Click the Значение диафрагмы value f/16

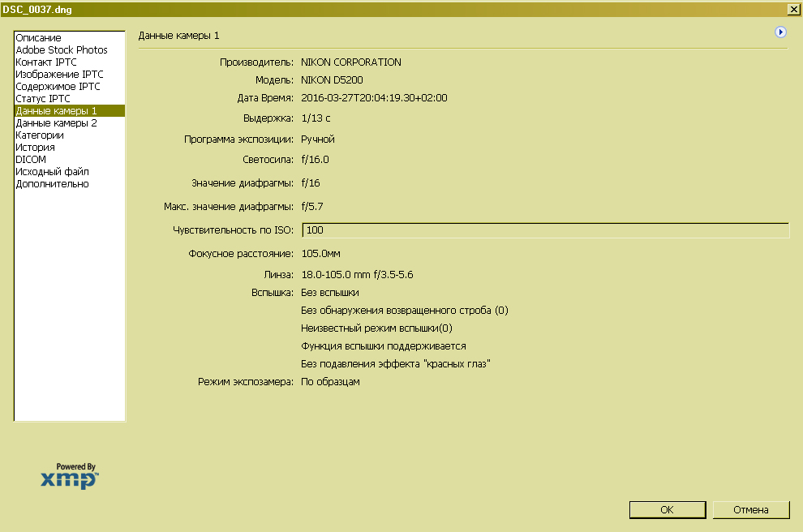(311, 183)
